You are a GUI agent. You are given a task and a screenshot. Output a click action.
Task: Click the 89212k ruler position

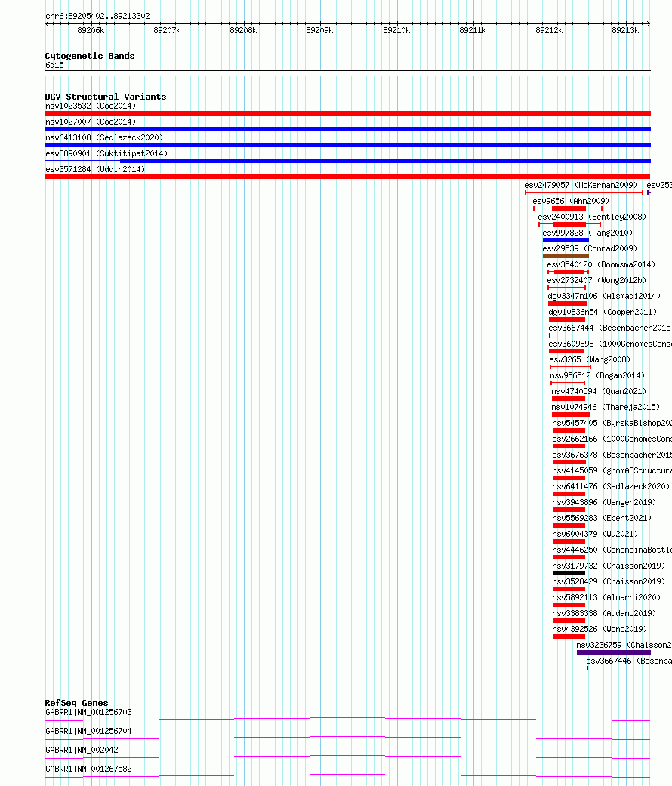click(x=549, y=30)
